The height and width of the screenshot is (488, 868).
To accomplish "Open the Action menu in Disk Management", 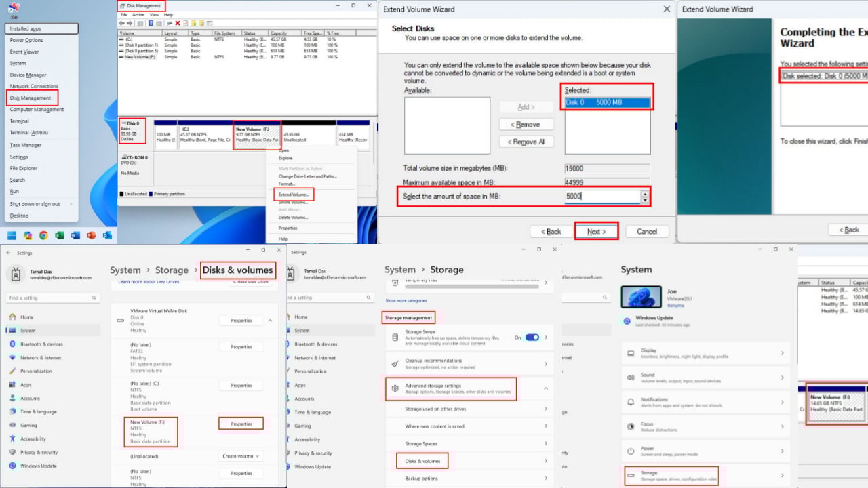I will click(x=138, y=14).
